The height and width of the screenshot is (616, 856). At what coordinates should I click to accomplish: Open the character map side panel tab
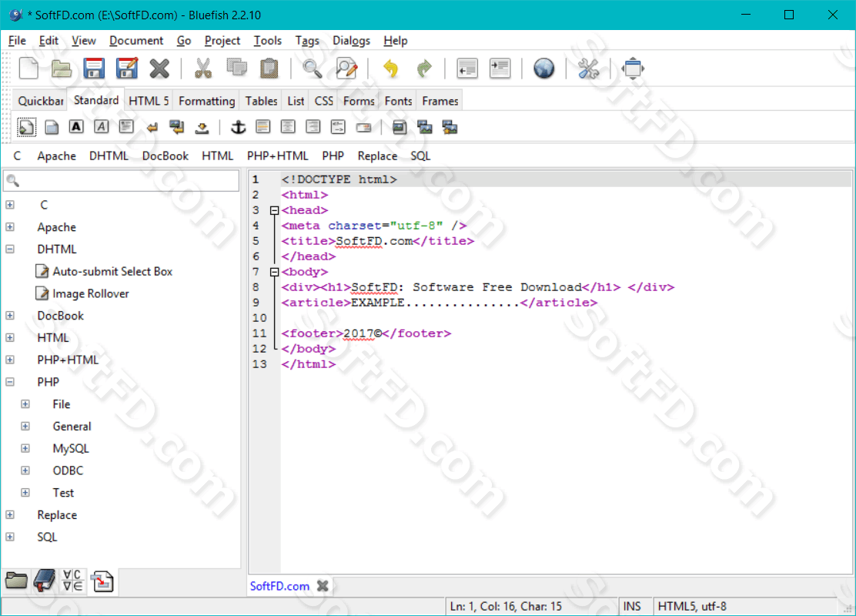coord(72,581)
